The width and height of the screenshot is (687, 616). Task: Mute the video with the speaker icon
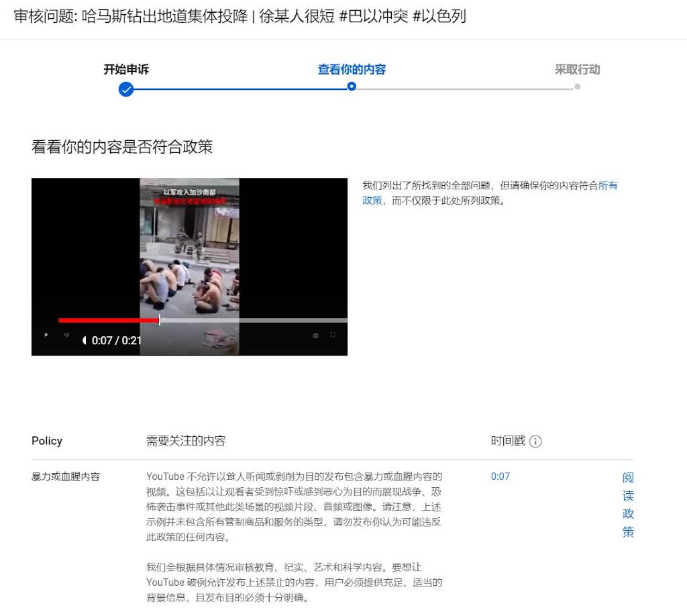[66, 335]
